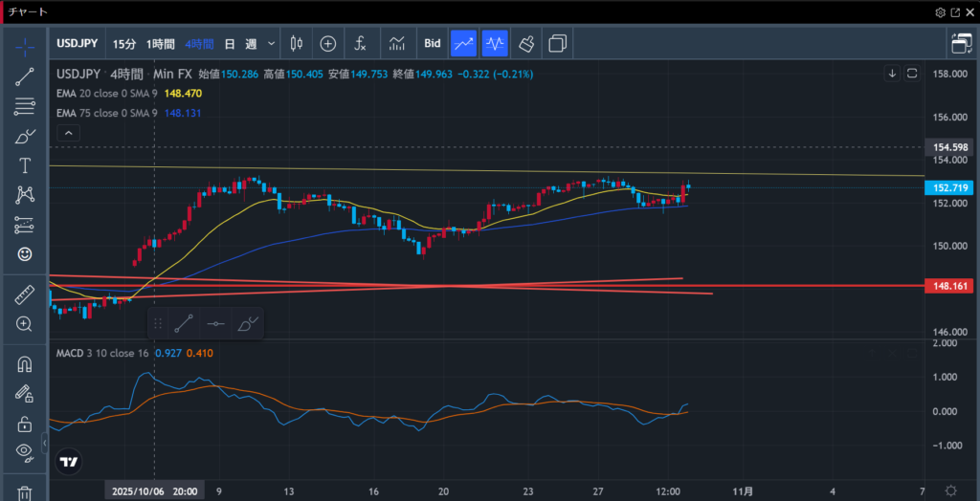The width and height of the screenshot is (980, 501).
Task: Switch to 15分 timeframe
Action: click(124, 43)
